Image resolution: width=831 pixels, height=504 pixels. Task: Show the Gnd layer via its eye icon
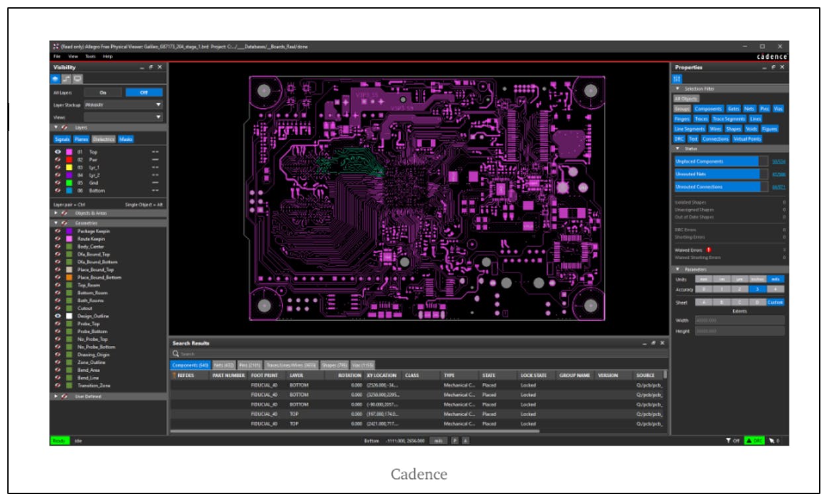point(58,183)
